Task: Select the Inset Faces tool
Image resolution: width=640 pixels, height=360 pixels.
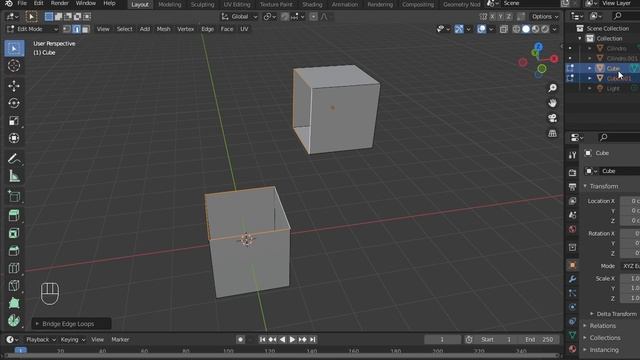Action: coord(14,233)
